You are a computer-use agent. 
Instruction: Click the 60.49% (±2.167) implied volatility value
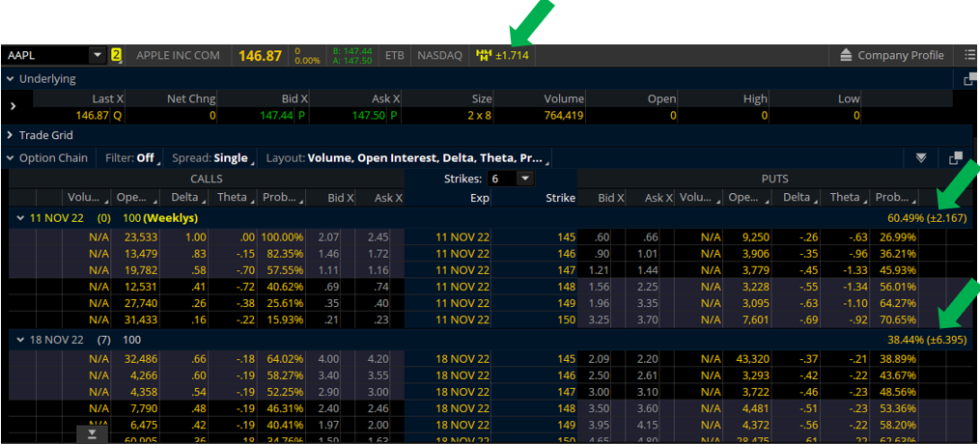(x=926, y=218)
